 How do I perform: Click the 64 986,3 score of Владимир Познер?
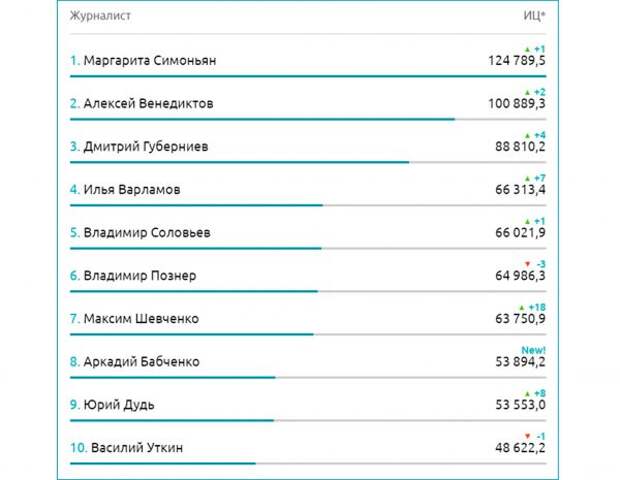pos(520,276)
